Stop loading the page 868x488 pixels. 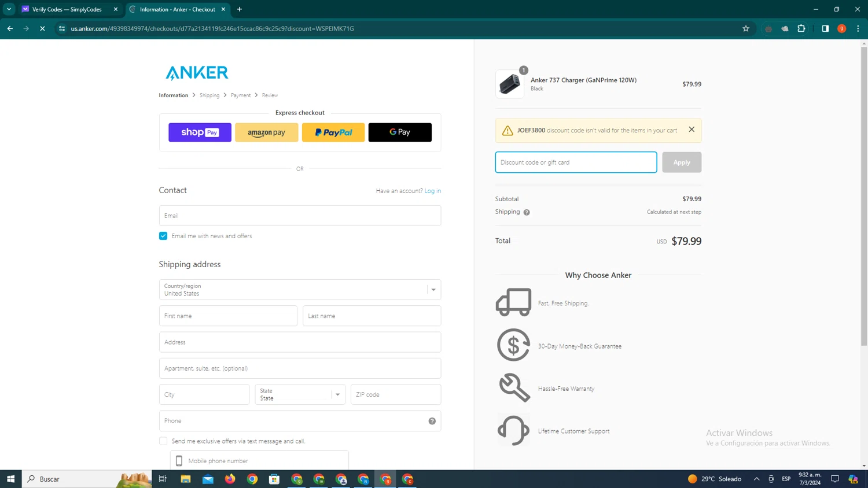42,28
